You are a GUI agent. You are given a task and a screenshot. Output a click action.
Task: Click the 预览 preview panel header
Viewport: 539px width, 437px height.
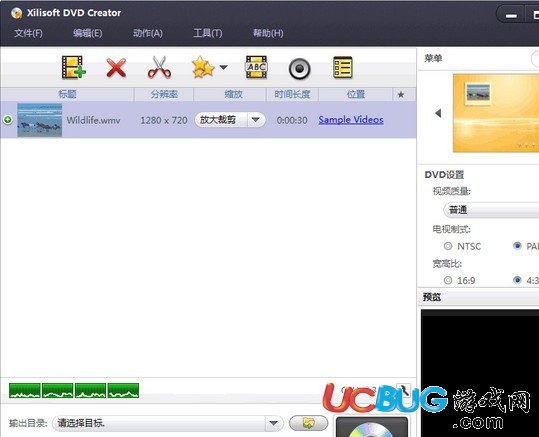point(478,297)
